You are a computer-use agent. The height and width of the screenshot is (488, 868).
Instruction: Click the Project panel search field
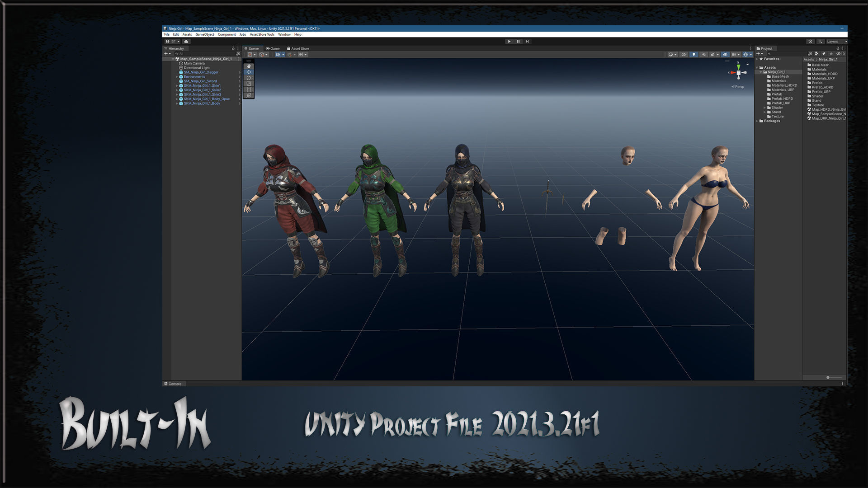787,54
